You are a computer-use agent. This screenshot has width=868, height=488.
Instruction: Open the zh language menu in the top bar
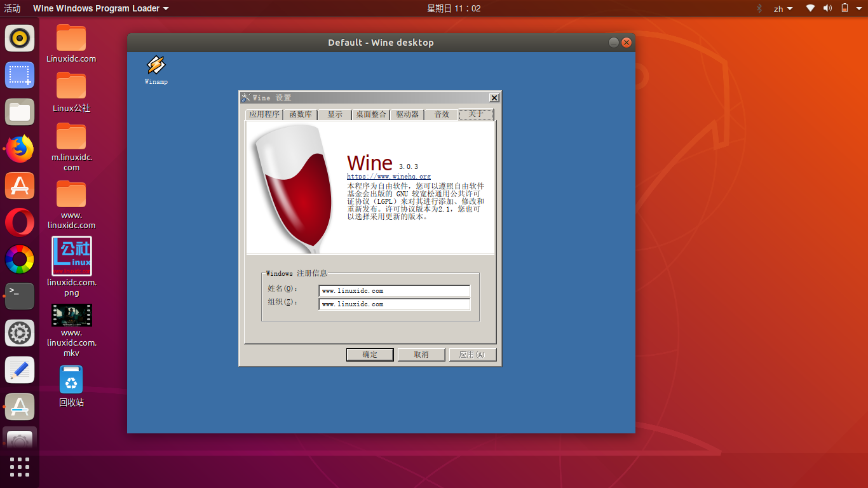[783, 8]
